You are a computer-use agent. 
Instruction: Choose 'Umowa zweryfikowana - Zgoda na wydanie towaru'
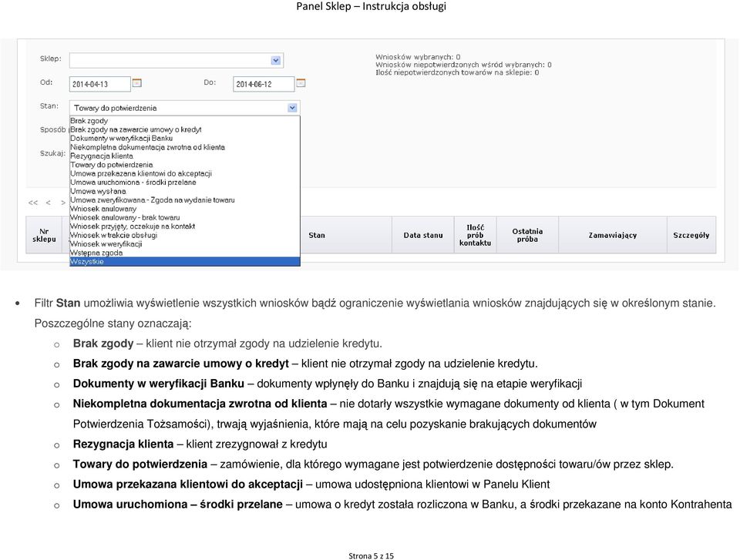click(184, 200)
